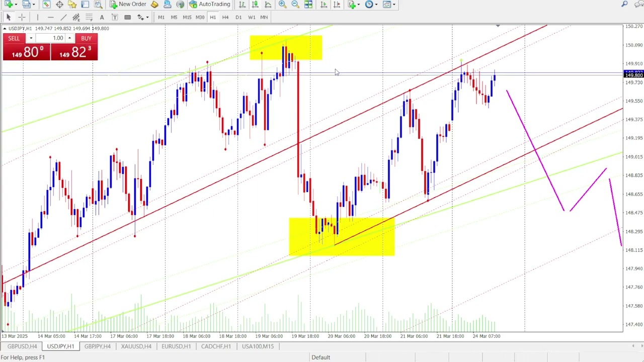Viewport: 644px width, 362px height.
Task: Switch to D1 timeframe
Action: click(238, 17)
